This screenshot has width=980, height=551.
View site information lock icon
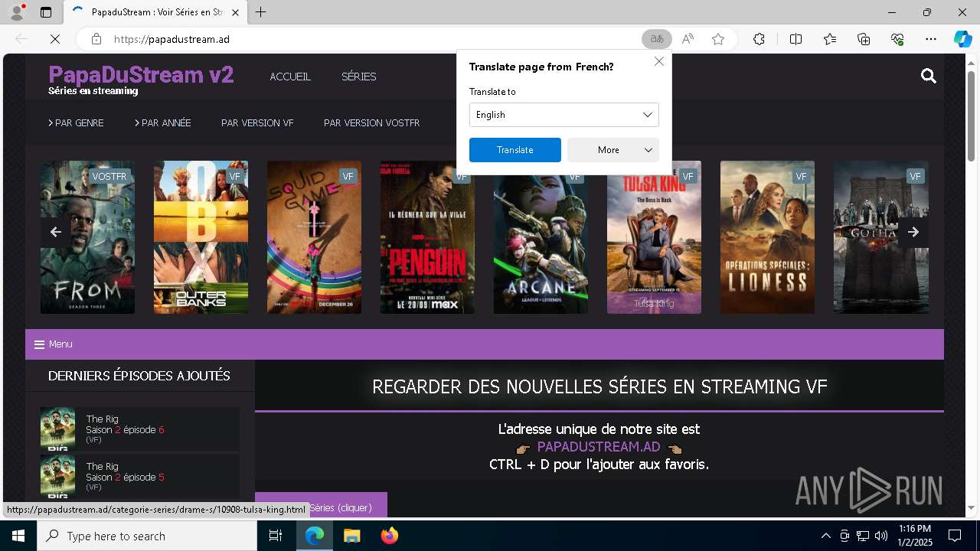pyautogui.click(x=96, y=39)
